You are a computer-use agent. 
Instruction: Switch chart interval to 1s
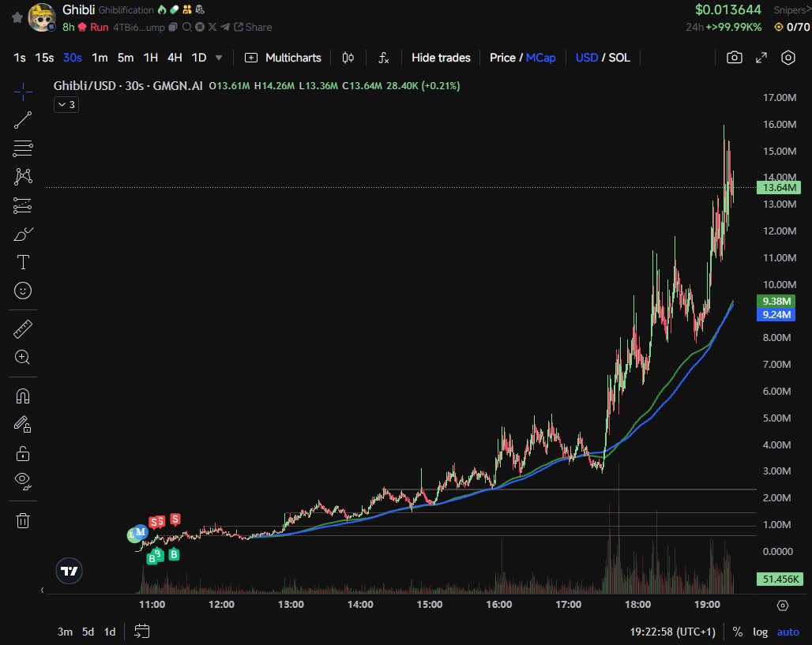point(20,58)
